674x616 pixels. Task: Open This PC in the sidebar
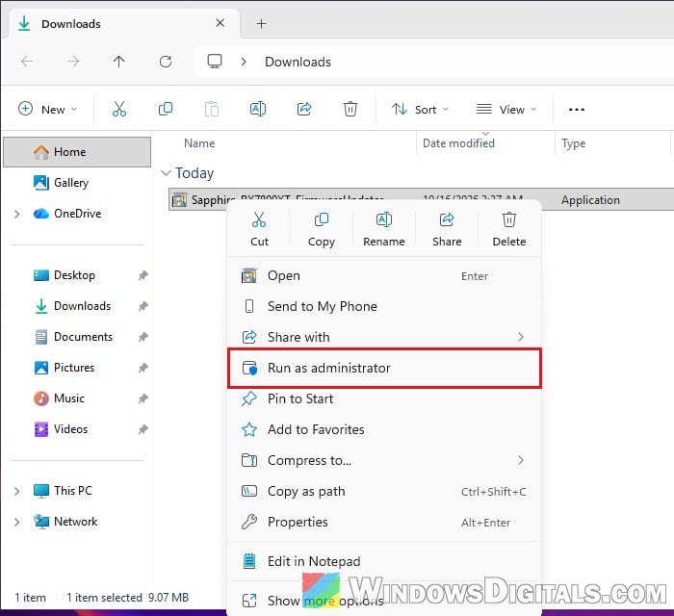pyautogui.click(x=77, y=491)
